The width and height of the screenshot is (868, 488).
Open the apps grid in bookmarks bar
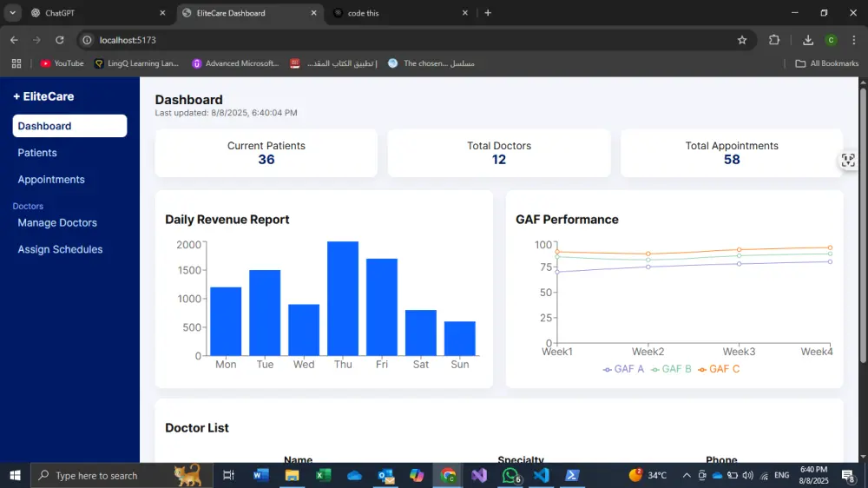tap(16, 63)
